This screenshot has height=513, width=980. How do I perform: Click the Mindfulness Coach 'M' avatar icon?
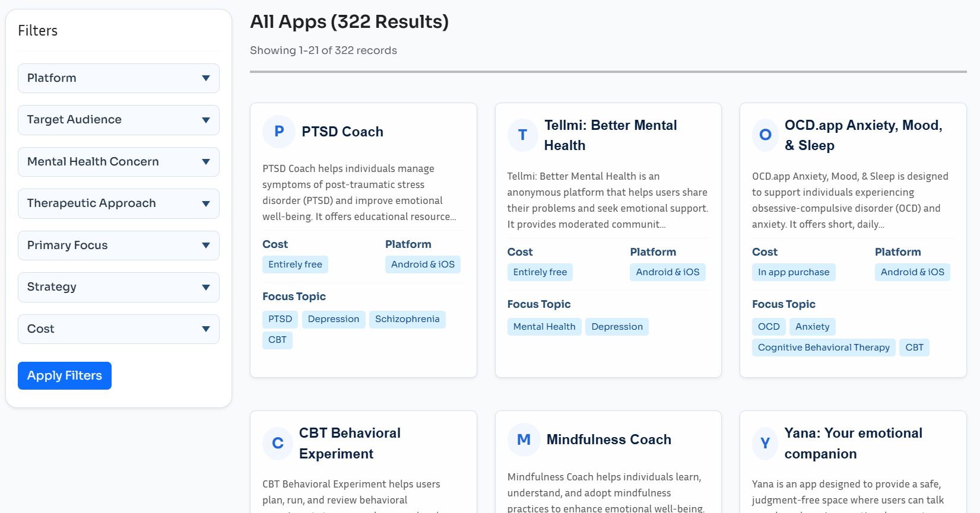524,439
